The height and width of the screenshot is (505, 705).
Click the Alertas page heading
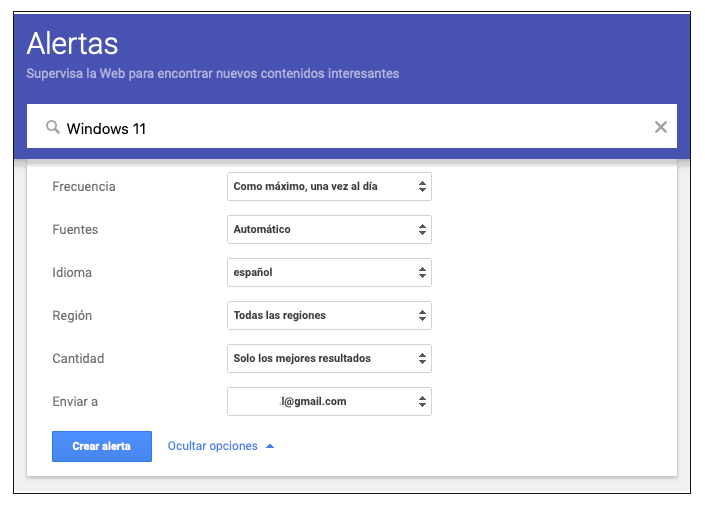click(x=72, y=44)
